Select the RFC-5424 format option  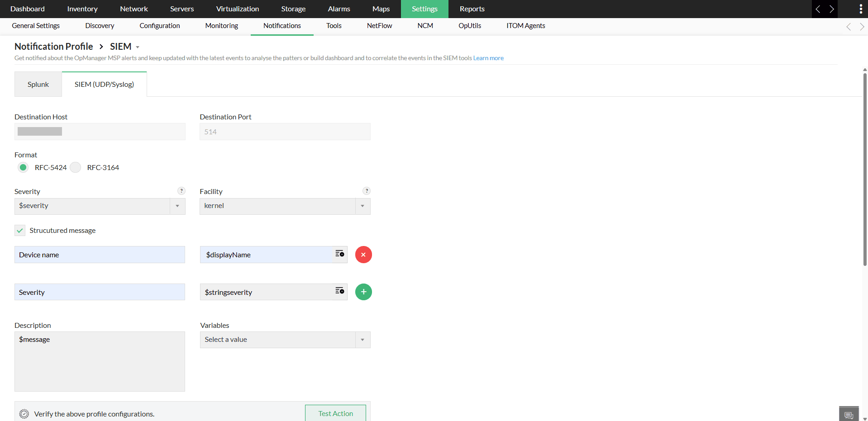[23, 167]
